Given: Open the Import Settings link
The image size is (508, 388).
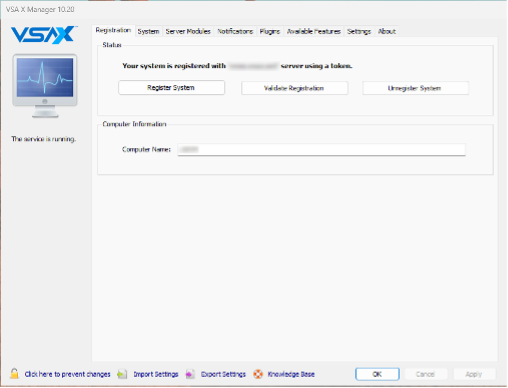Looking at the screenshot, I should click(156, 374).
